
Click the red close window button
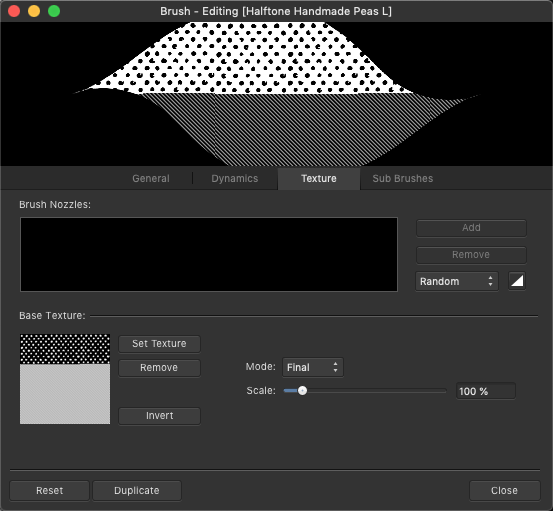pyautogui.click(x=14, y=11)
